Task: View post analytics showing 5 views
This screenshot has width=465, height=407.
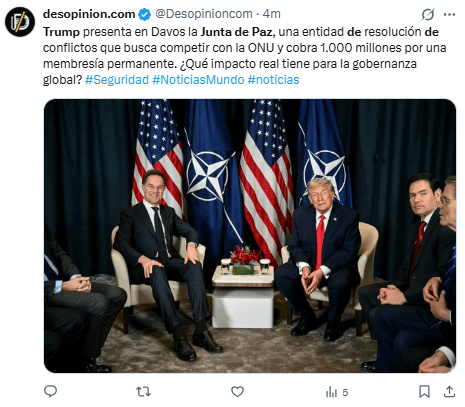Action: click(x=337, y=392)
